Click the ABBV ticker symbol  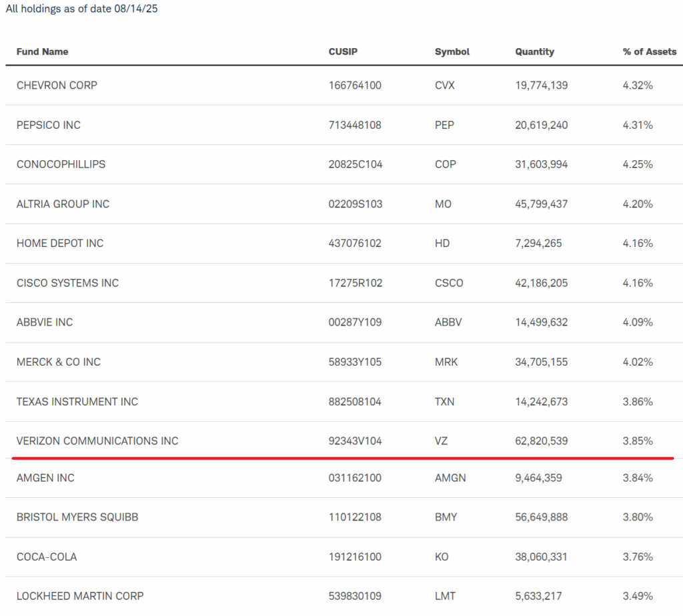pos(448,322)
